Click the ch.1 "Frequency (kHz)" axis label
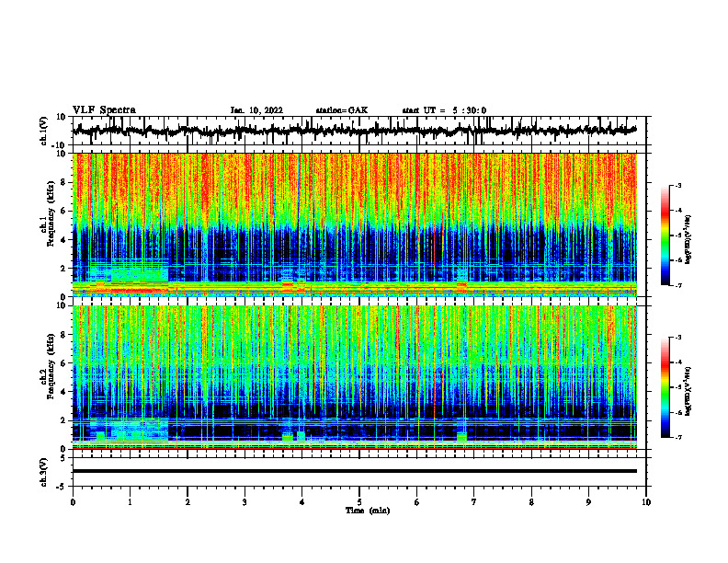This screenshot has width=728, height=563. [50, 212]
